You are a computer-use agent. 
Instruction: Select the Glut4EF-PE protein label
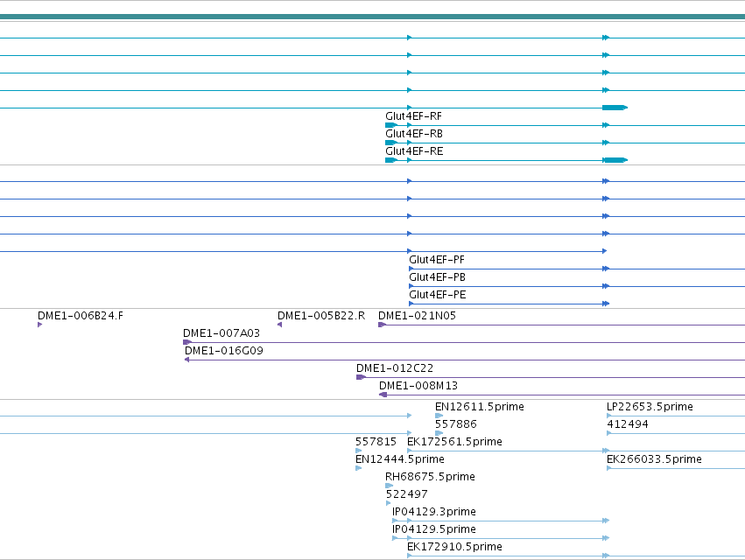click(x=438, y=295)
